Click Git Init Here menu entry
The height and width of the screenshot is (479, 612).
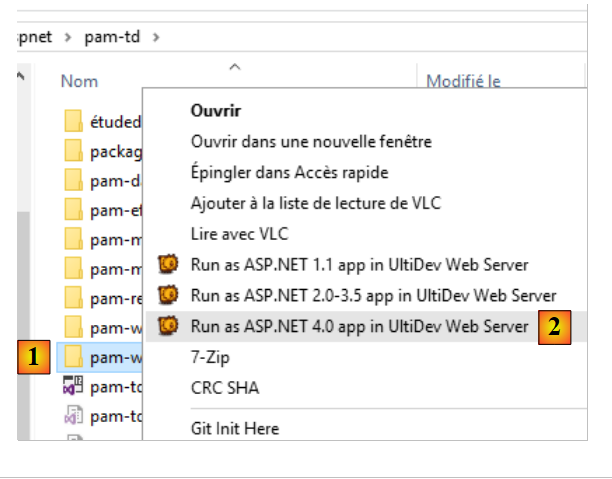[x=235, y=429]
